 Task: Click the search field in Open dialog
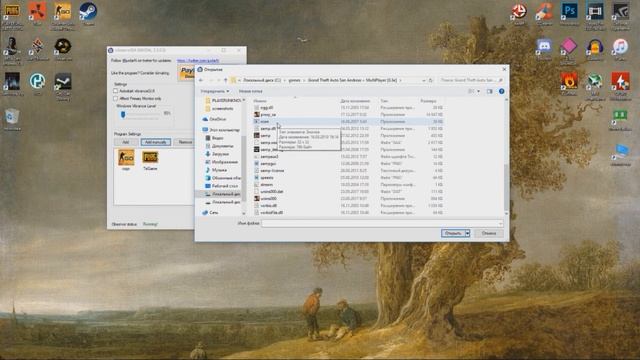[x=470, y=80]
